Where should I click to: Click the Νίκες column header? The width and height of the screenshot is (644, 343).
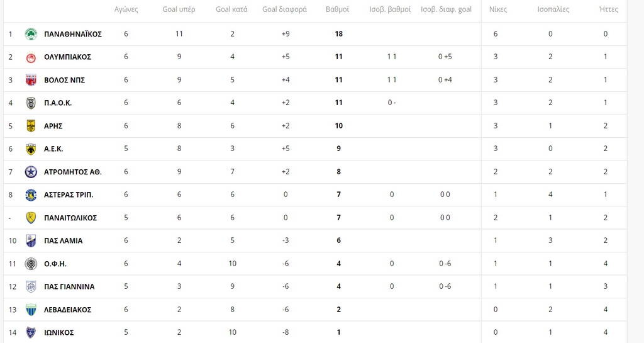point(498,10)
